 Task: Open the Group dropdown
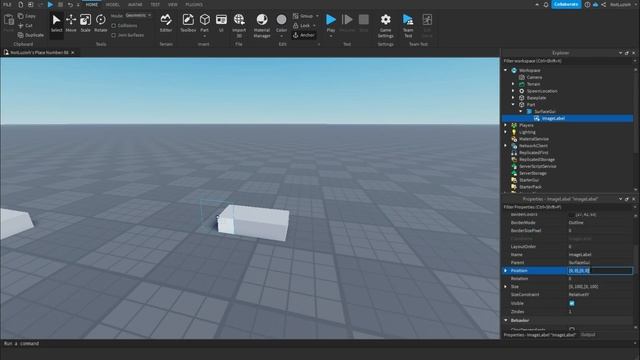click(x=317, y=16)
